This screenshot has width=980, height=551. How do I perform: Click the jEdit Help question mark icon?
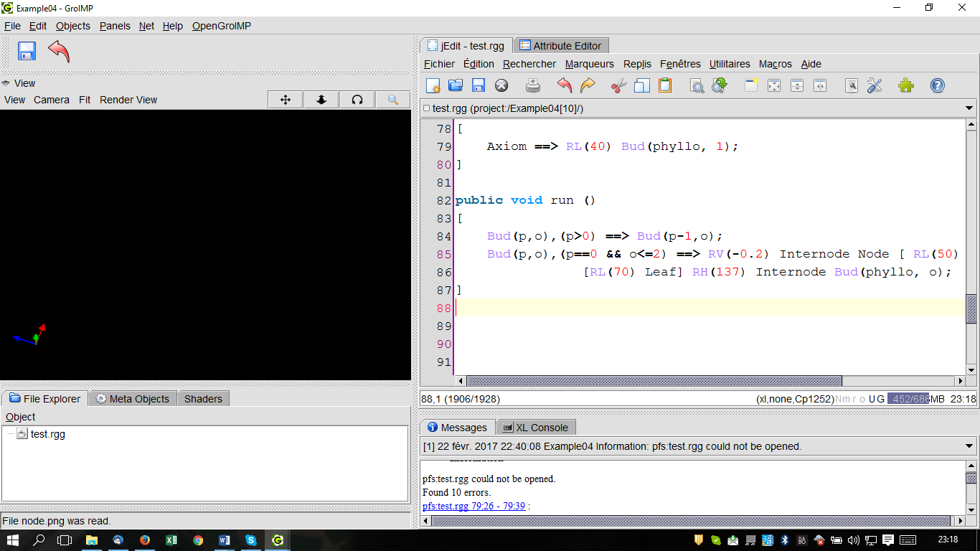click(938, 85)
